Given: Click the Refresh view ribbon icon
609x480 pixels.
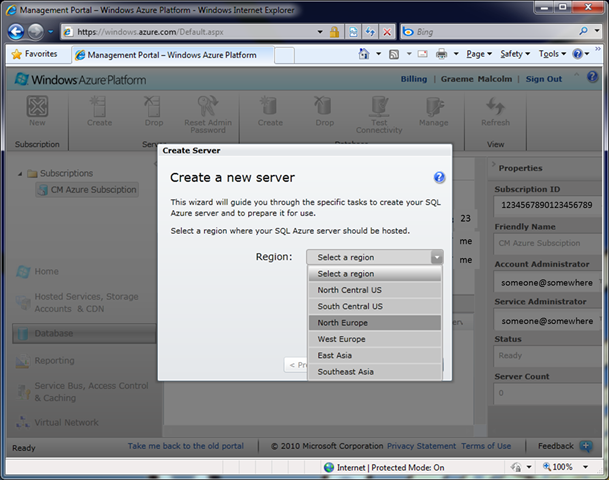Looking at the screenshot, I should point(495,106).
